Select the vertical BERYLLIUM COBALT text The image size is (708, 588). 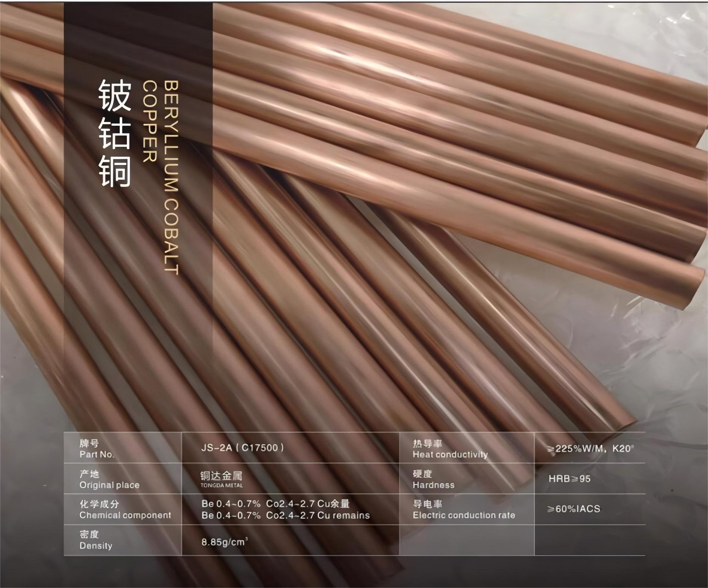pyautogui.click(x=171, y=177)
